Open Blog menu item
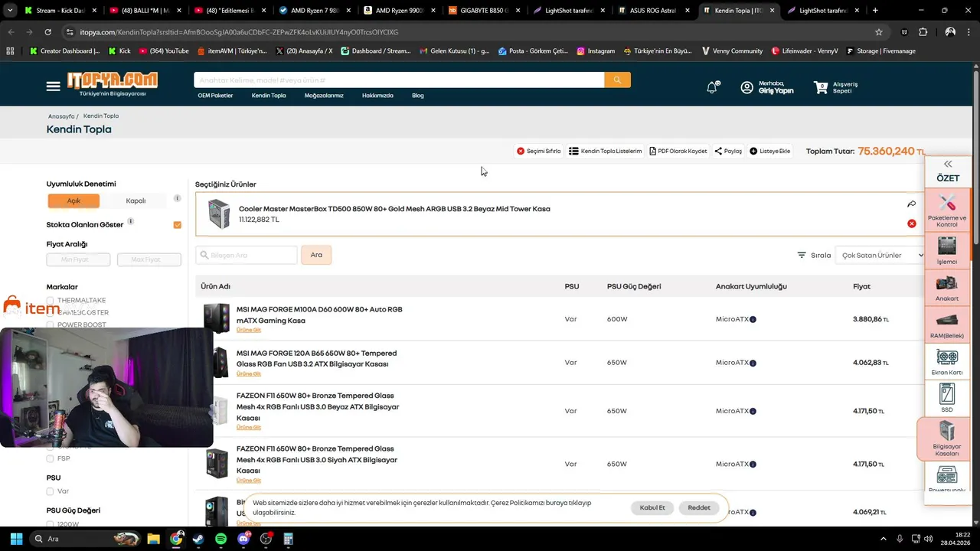The image size is (980, 551). [418, 96]
